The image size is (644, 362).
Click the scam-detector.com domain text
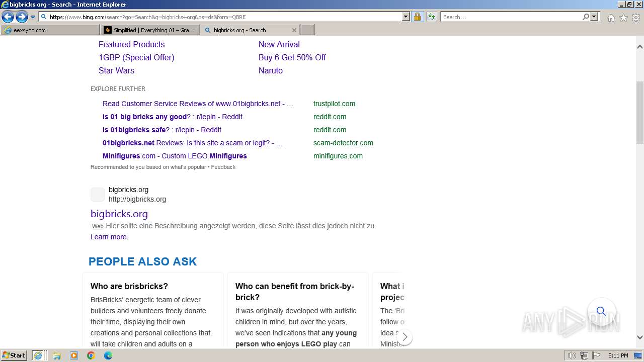click(343, 143)
